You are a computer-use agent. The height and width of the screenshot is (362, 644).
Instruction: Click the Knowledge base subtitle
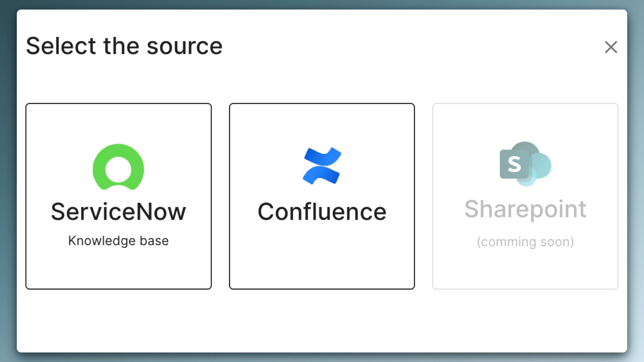(x=118, y=240)
